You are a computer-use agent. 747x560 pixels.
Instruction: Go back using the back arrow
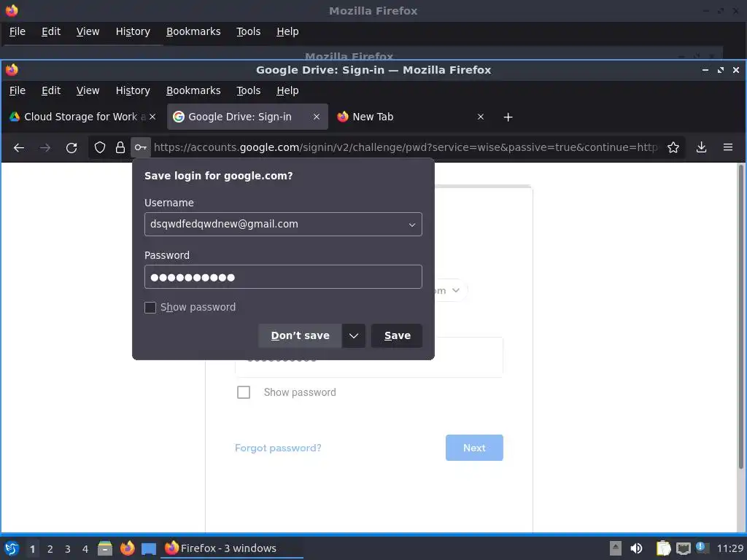click(x=19, y=147)
